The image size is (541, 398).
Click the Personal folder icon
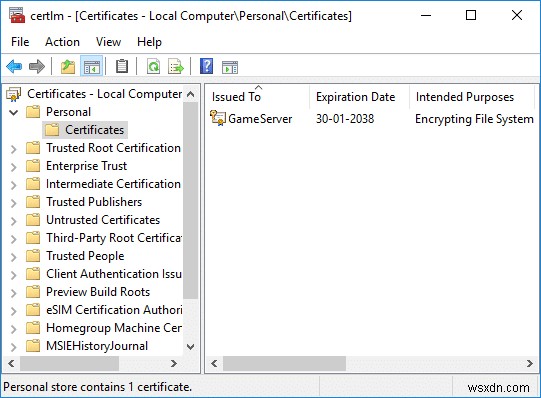point(33,112)
